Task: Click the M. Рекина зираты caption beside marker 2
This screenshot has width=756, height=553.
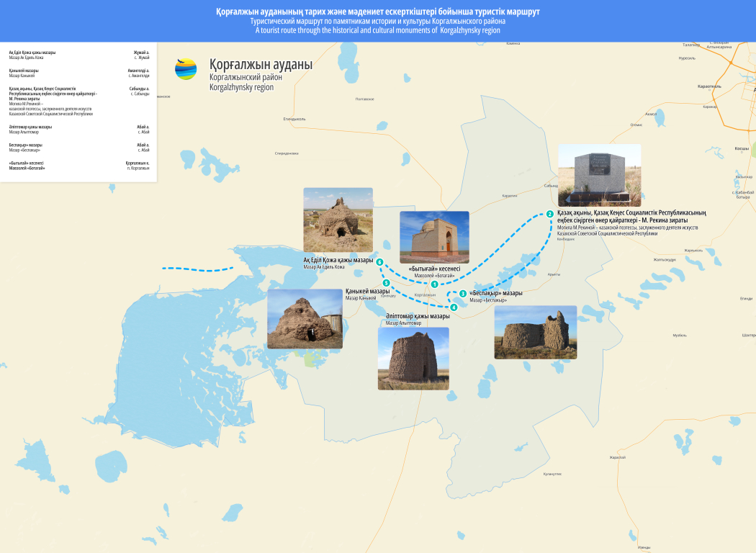Action: pos(631,217)
